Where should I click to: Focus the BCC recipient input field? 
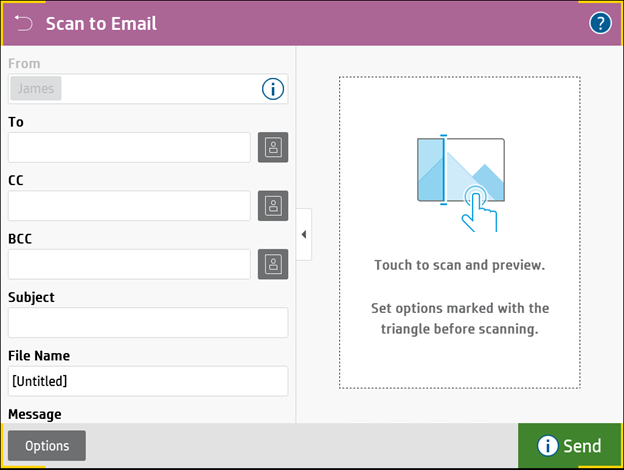point(129,264)
